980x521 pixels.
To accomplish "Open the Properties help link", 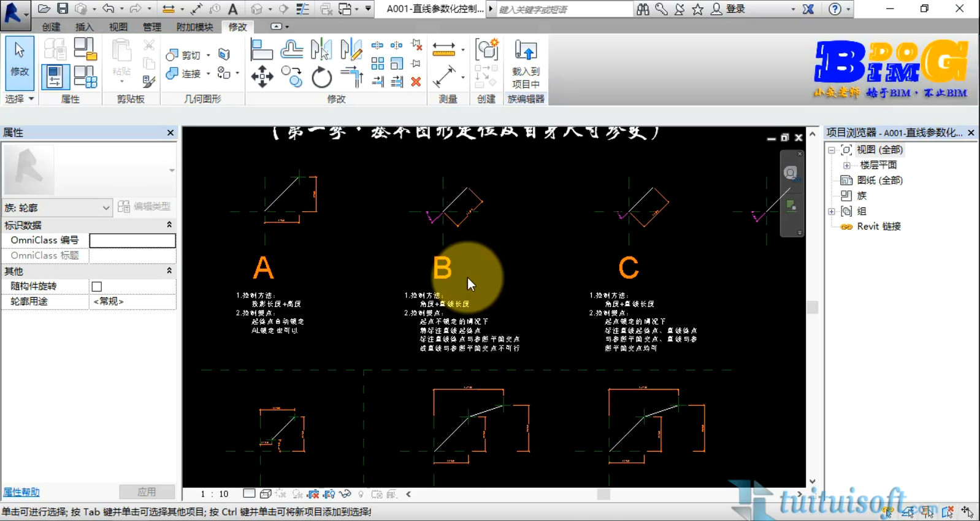I will 21,492.
